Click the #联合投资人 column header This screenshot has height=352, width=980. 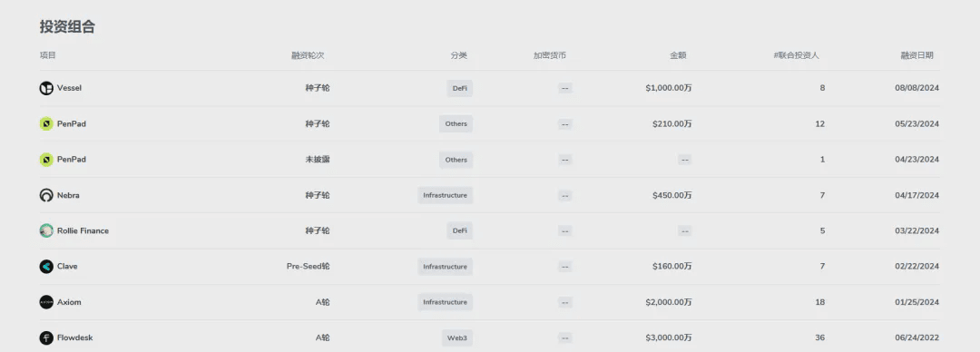(797, 55)
